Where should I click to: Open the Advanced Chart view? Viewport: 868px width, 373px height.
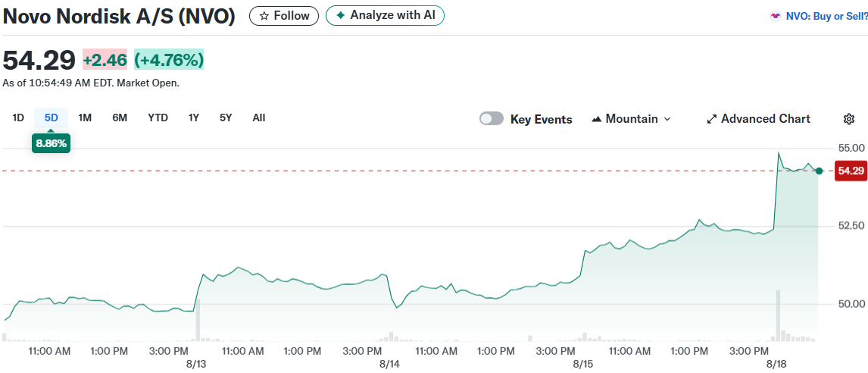(x=758, y=118)
